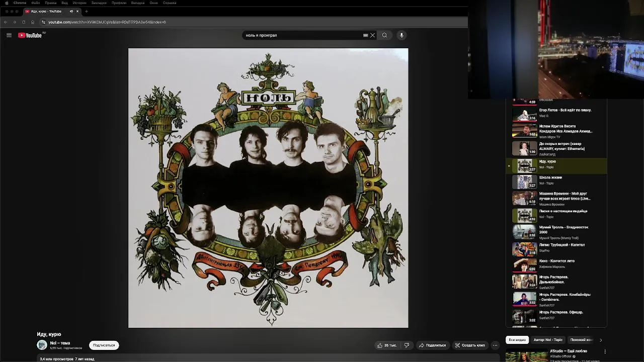The image size is (644, 362).
Task: Open the Закладки menu
Action: pos(99,3)
